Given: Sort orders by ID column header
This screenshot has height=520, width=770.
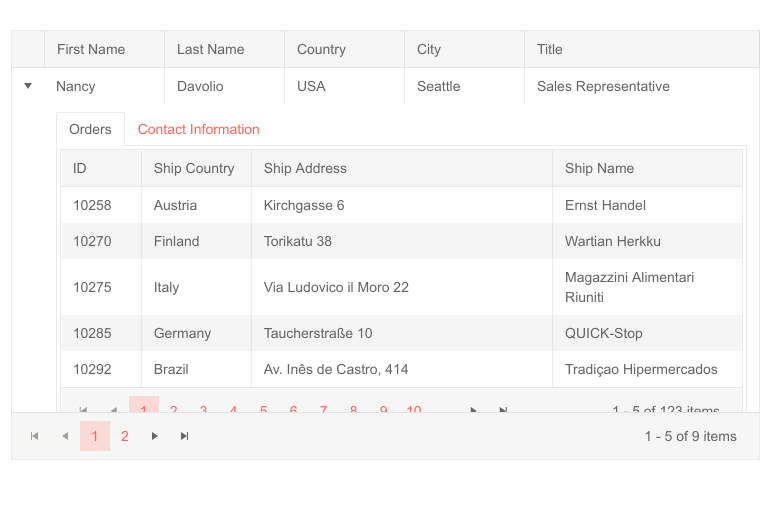Looking at the screenshot, I should pos(101,168).
